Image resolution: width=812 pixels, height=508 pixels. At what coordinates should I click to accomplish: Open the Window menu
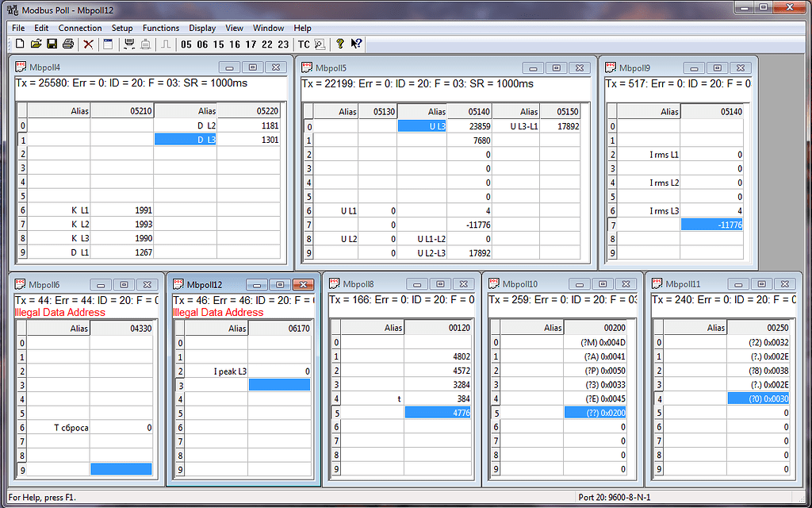(268, 28)
